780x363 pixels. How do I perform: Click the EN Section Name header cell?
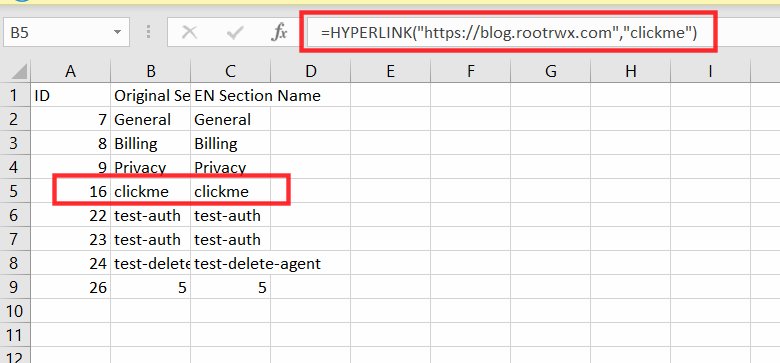(x=230, y=95)
